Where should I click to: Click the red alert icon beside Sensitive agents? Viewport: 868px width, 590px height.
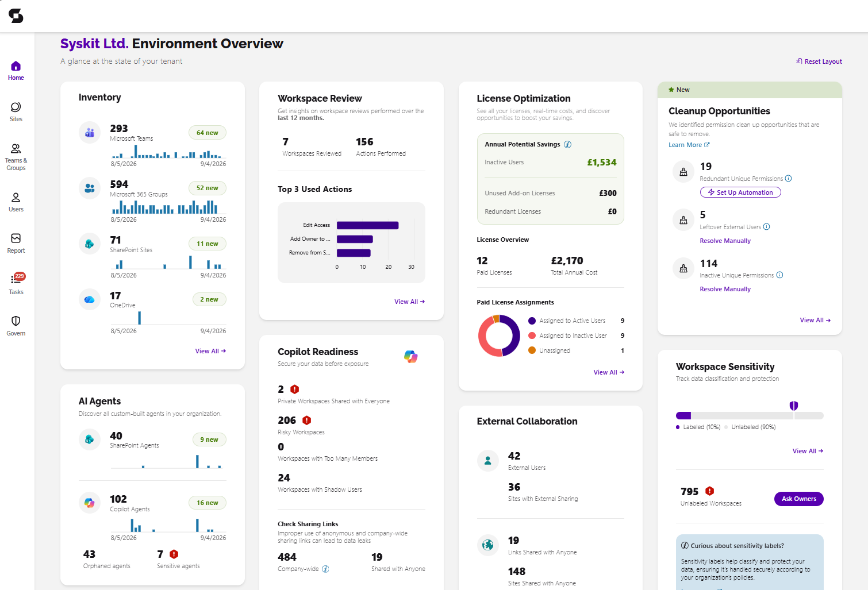pos(174,554)
